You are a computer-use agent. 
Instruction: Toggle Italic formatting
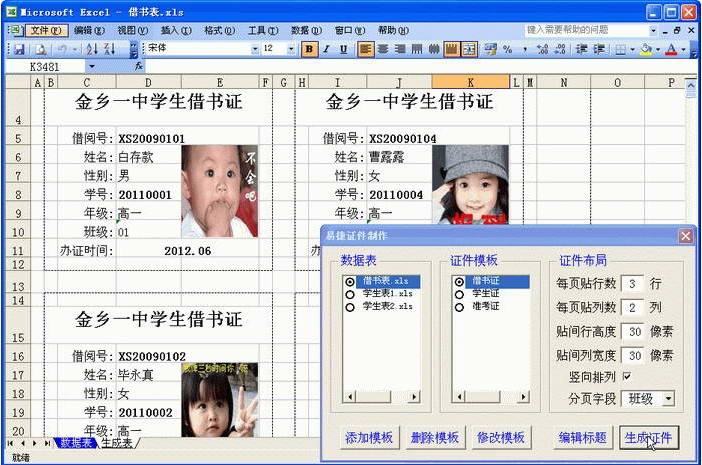(326, 49)
